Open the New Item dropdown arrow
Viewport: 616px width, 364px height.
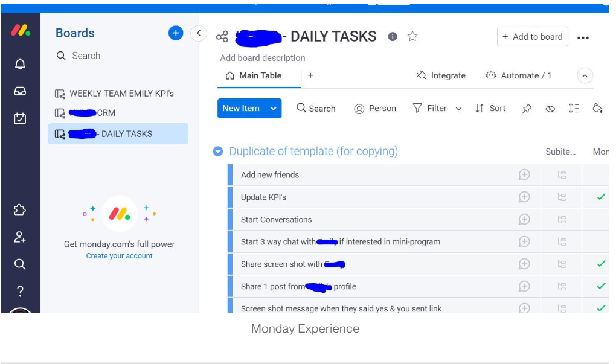click(274, 109)
